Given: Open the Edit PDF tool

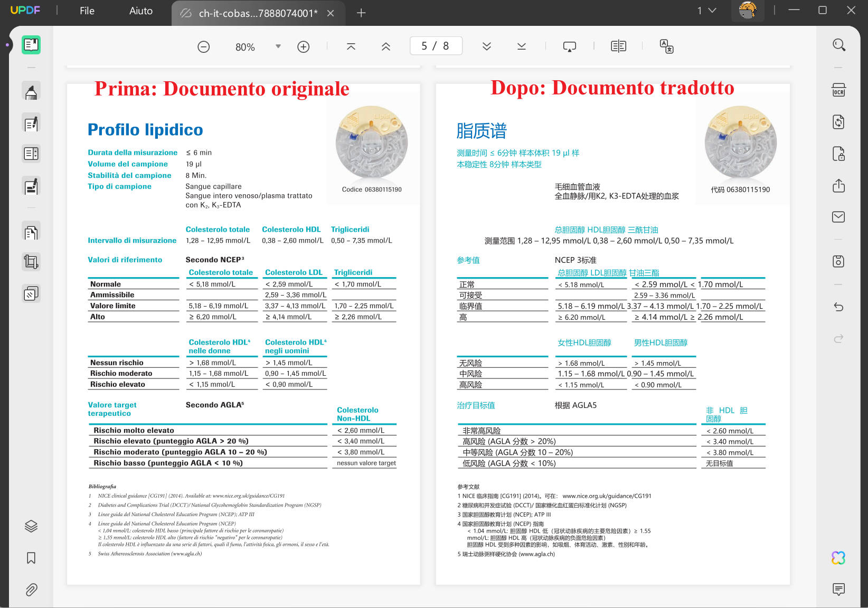Looking at the screenshot, I should 31,123.
